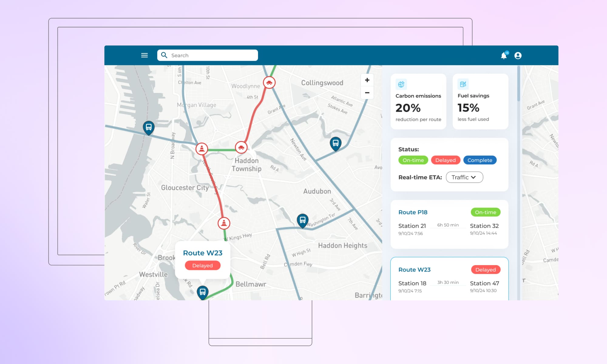Zoom in the map with plus
Screen dimensions: 607x364
[367, 80]
